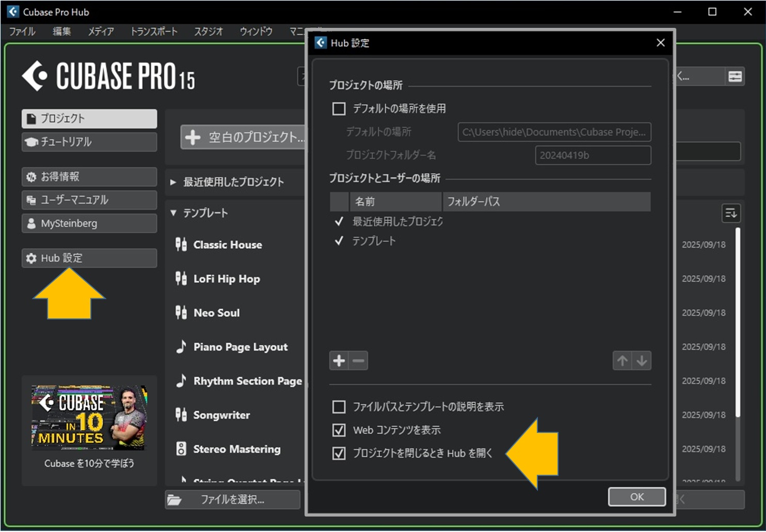Uncheck プロジェクトを閉じるとき Hub を開く
This screenshot has height=532, width=766.
point(339,454)
